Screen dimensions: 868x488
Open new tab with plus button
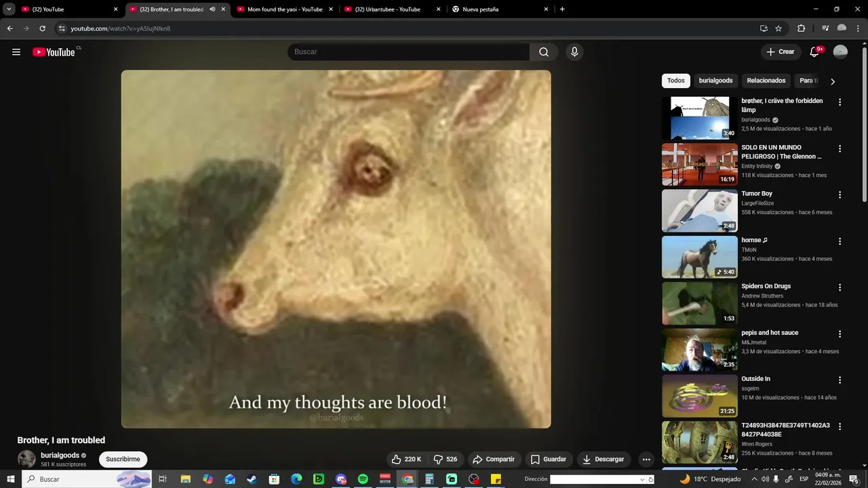click(562, 9)
